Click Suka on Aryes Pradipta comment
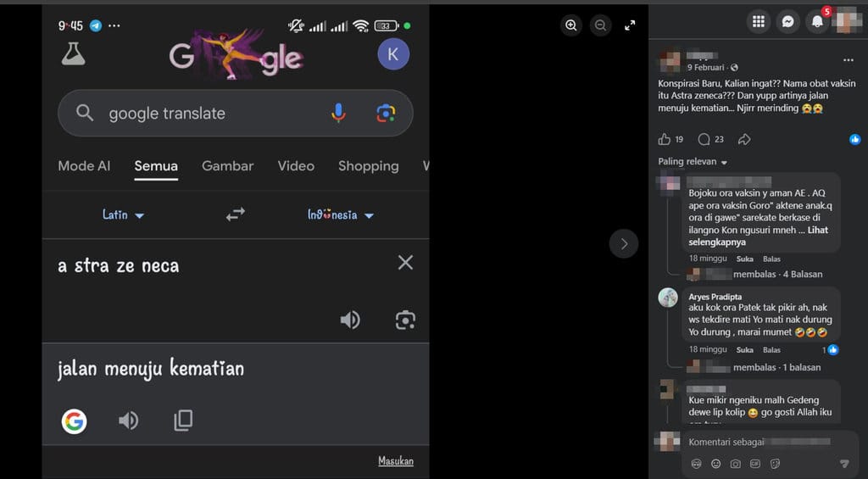This screenshot has height=479, width=868. pos(744,350)
